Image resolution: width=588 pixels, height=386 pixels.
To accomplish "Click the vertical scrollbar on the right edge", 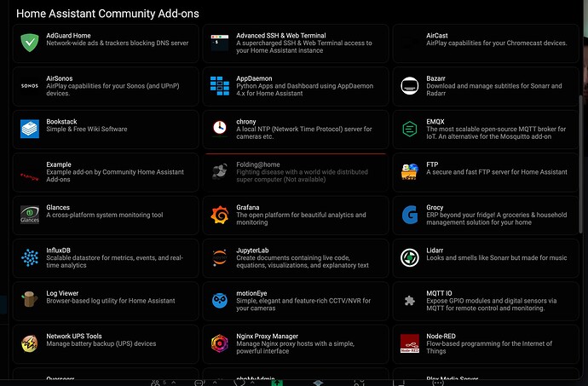I will pyautogui.click(x=581, y=164).
